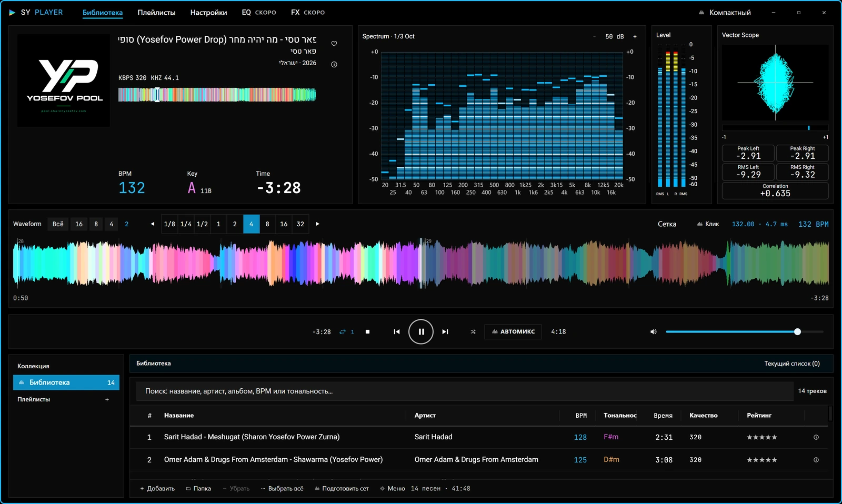The image size is (842, 504).
Task: Open track info icon near 2026
Action: (334, 64)
